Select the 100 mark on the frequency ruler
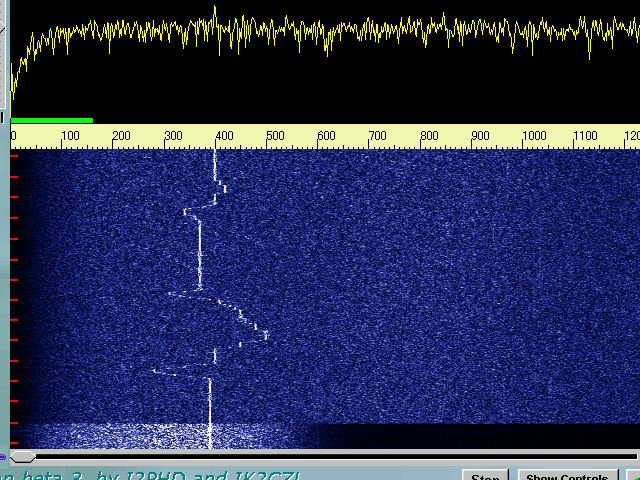 71,136
